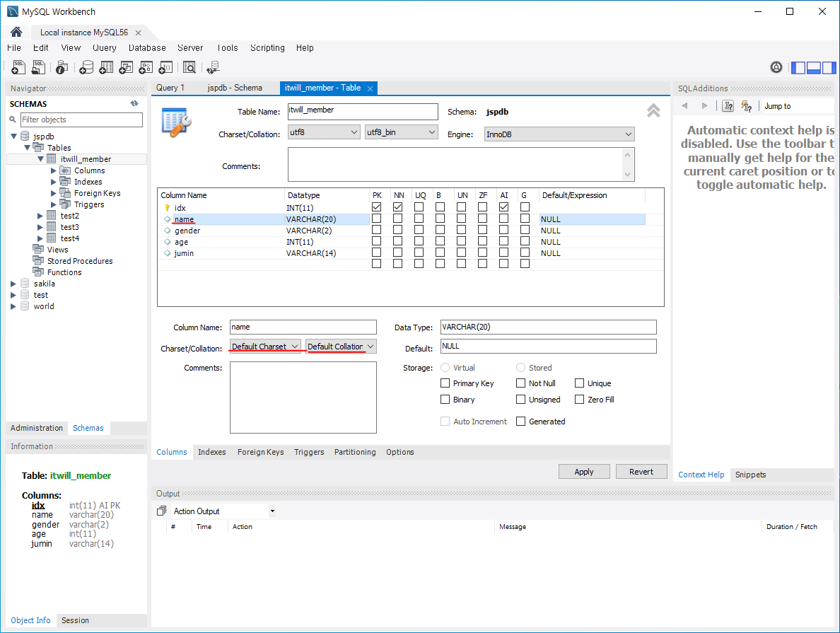Viewport: 840px width, 633px height.
Task: Close Local instance MySQL56 connection tab
Action: pyautogui.click(x=138, y=33)
